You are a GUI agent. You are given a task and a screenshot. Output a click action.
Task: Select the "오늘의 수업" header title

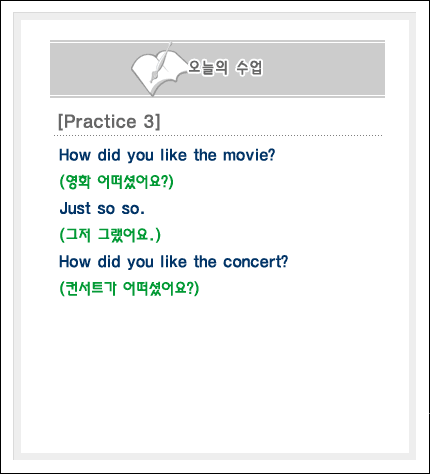[x=226, y=68]
